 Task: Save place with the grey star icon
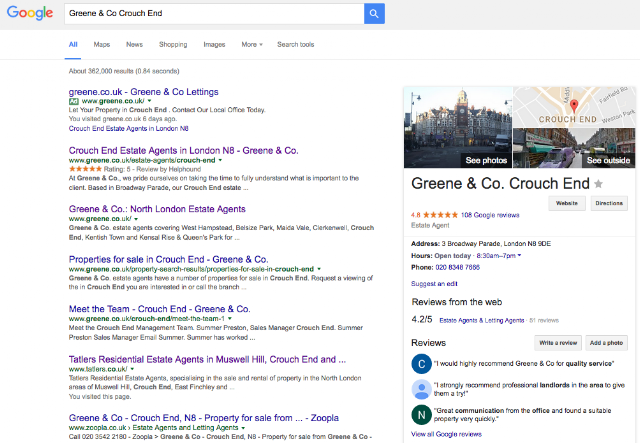coord(598,184)
